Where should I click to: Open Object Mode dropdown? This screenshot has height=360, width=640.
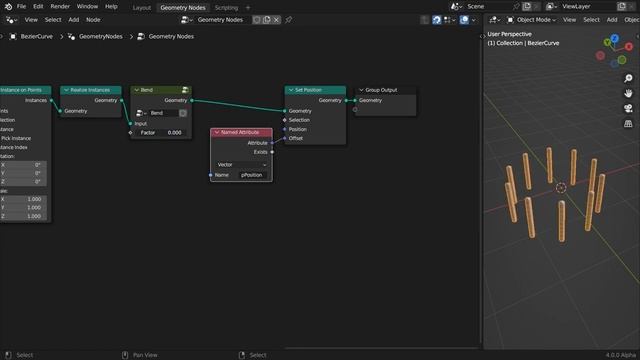pos(532,20)
